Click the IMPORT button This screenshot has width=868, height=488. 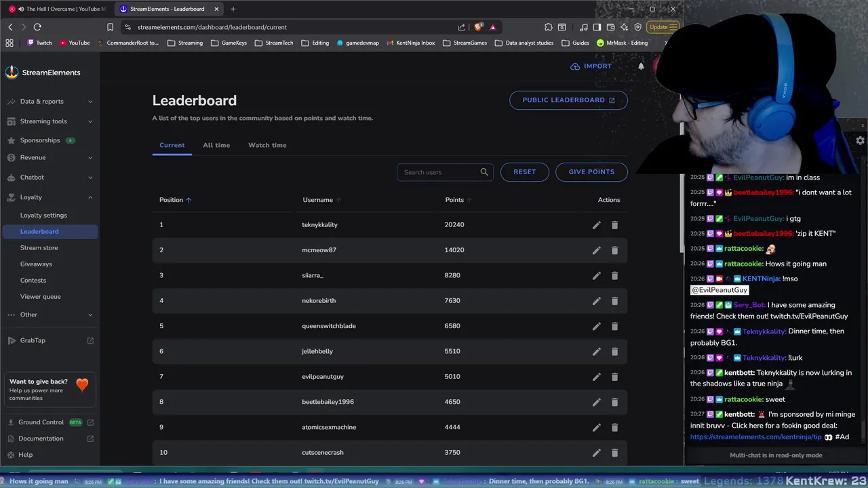coord(591,66)
